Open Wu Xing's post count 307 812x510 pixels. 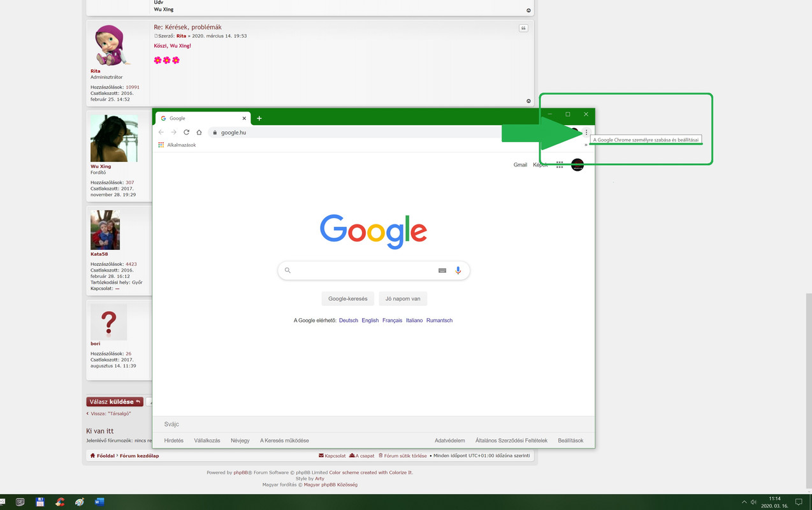130,183
